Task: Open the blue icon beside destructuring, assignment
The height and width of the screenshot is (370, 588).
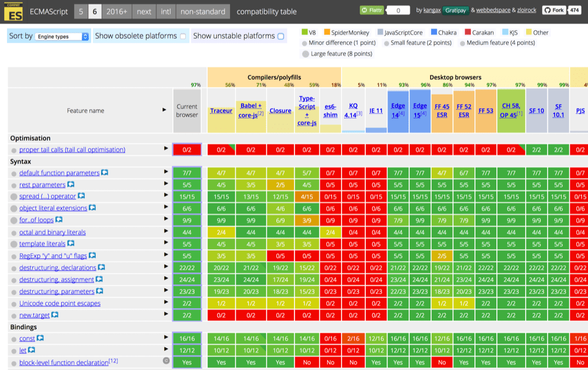Action: [99, 279]
